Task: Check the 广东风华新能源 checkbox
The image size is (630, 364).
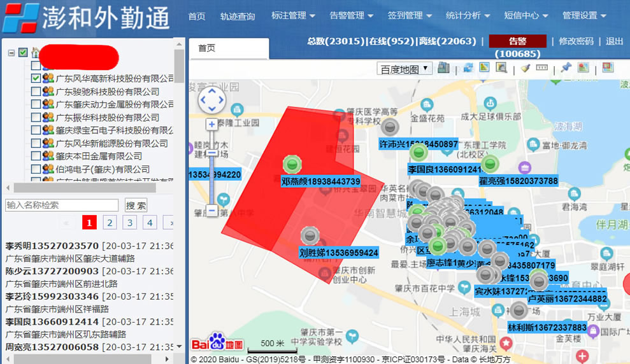Action: tap(36, 143)
